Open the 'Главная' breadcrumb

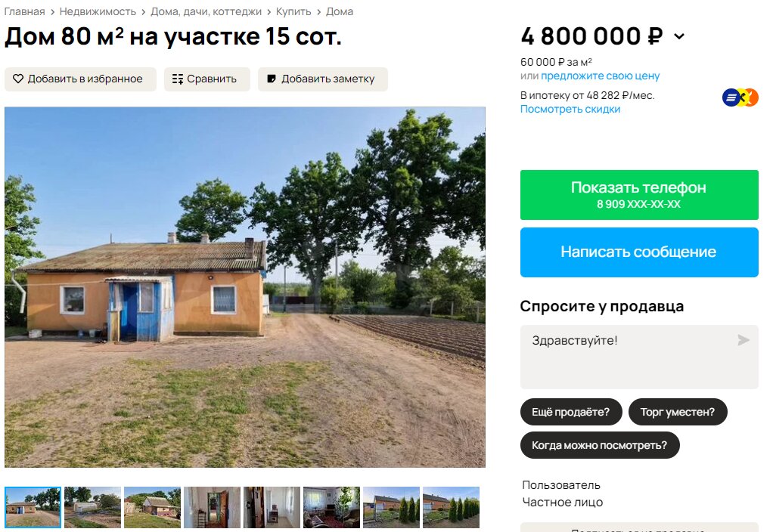click(x=24, y=11)
